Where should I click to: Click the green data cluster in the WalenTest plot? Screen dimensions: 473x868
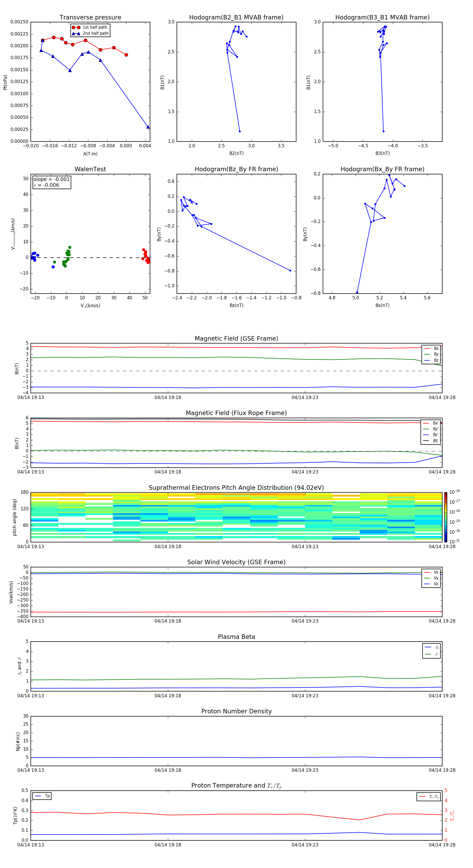point(67,257)
